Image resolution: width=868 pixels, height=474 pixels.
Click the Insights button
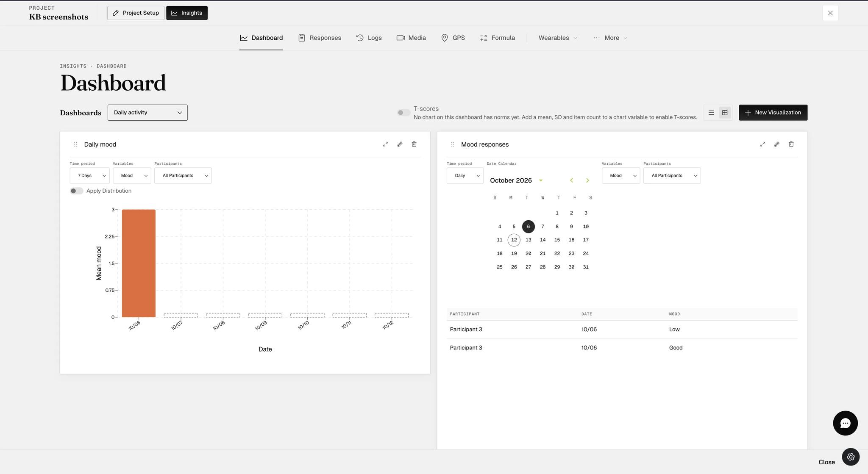click(x=187, y=13)
